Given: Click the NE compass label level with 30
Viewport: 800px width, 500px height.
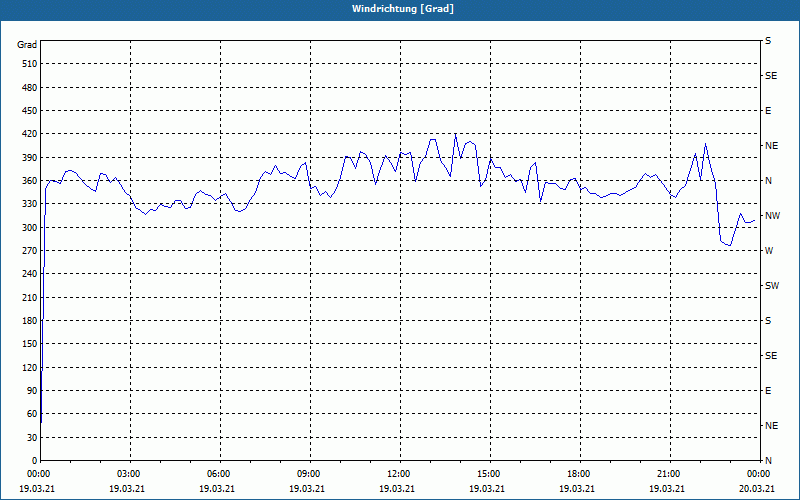Looking at the screenshot, I should click(771, 426).
